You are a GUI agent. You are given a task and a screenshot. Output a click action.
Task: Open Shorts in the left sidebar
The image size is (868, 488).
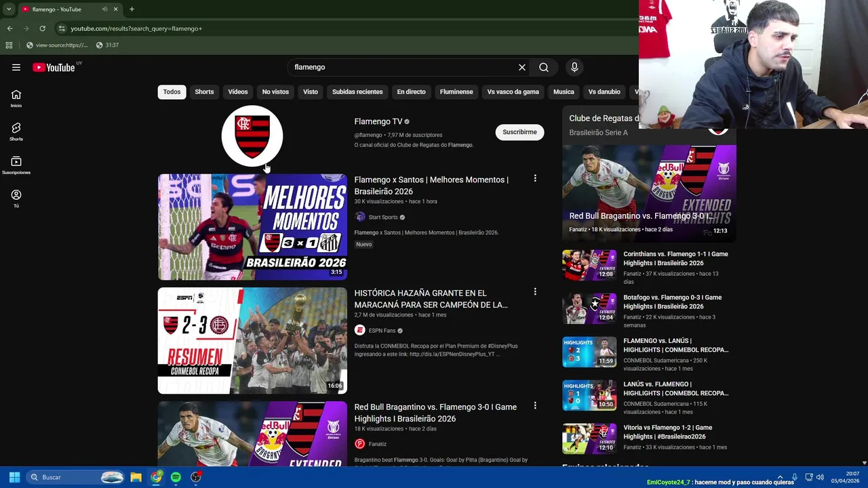[x=16, y=132]
